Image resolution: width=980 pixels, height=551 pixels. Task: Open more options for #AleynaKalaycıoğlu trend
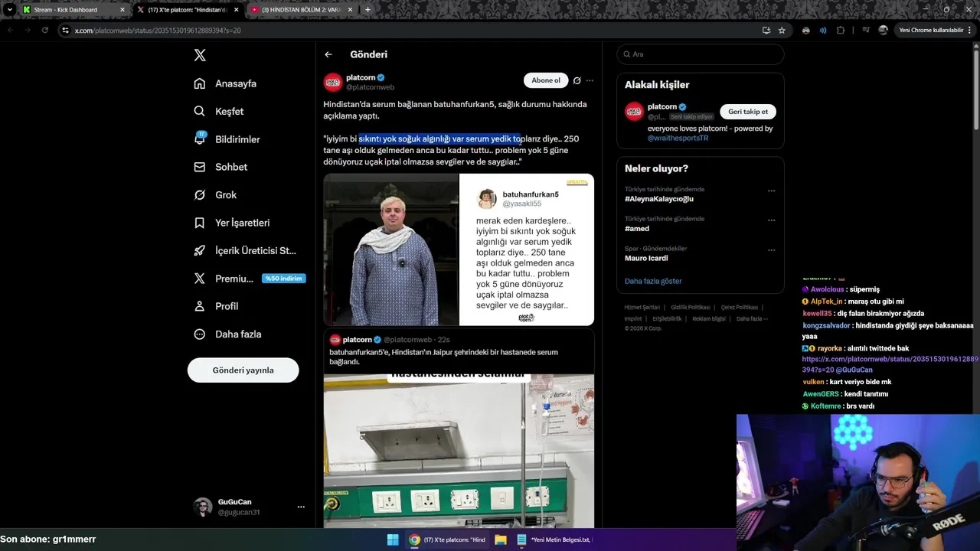tap(771, 191)
